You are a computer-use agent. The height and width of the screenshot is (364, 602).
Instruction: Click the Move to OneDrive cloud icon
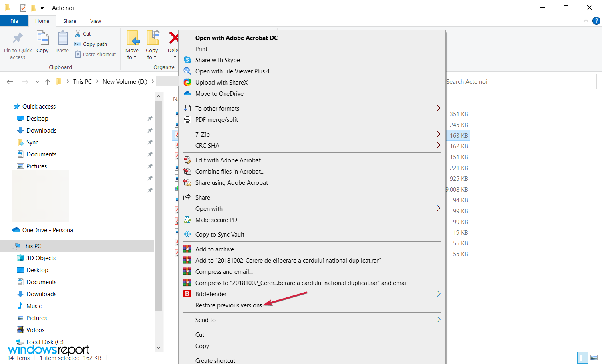point(187,94)
